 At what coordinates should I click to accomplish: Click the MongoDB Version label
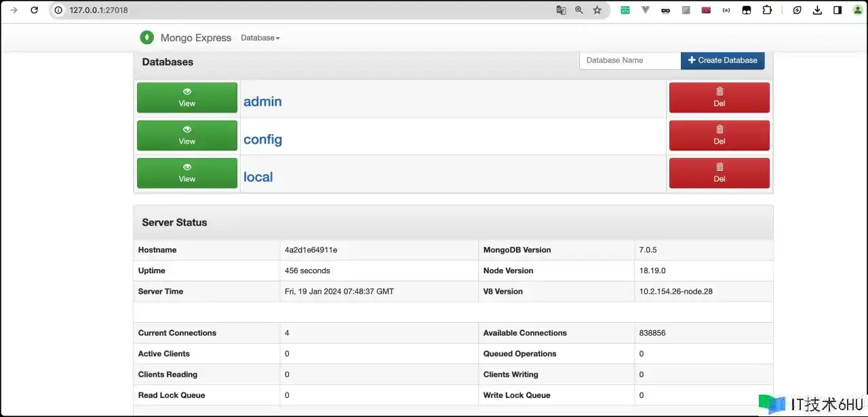pos(517,250)
